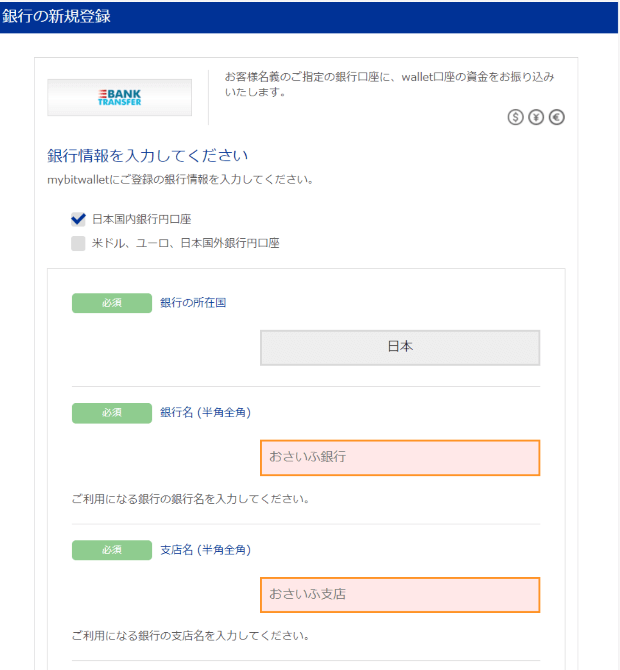Click the euro currency icon
This screenshot has width=620, height=670.
pyautogui.click(x=556, y=117)
